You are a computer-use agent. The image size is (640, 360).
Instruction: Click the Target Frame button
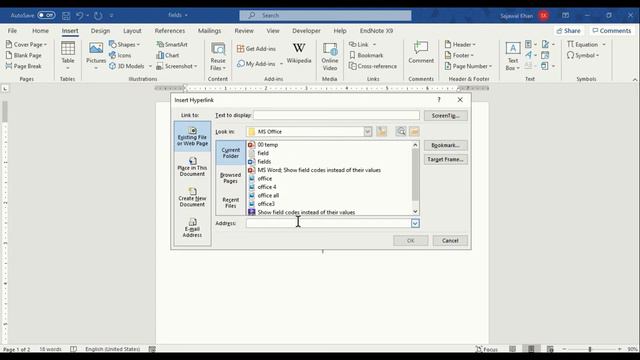446,160
